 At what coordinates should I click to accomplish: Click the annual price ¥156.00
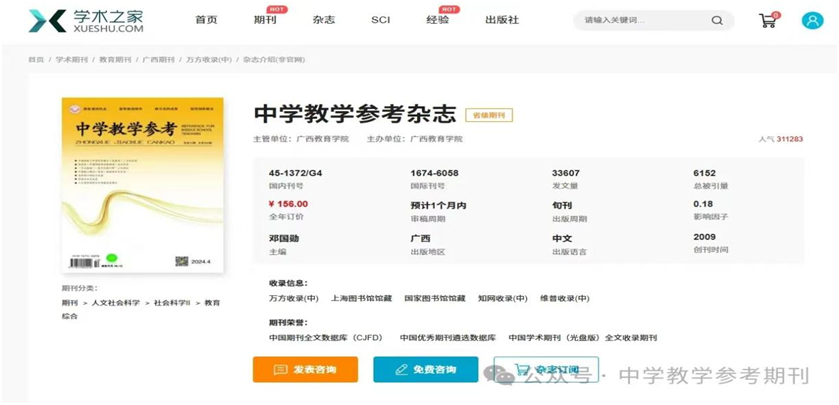click(x=288, y=204)
